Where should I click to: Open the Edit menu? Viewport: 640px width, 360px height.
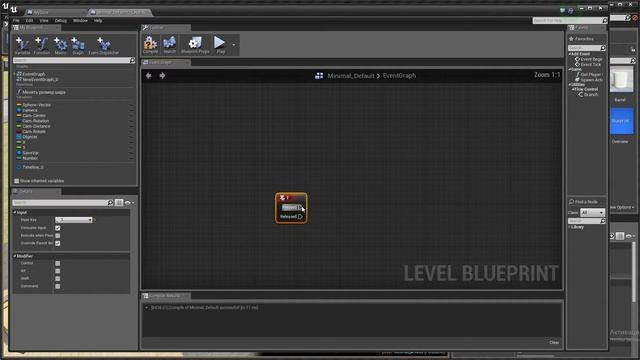29,20
